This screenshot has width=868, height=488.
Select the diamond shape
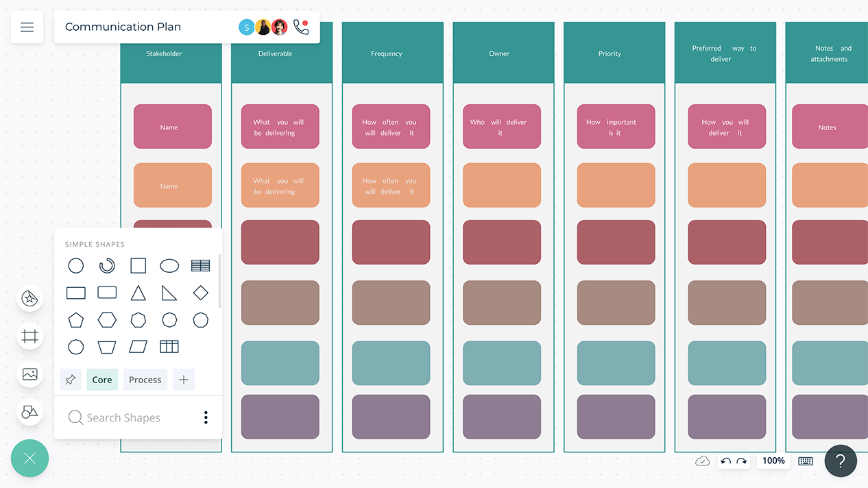point(201,293)
